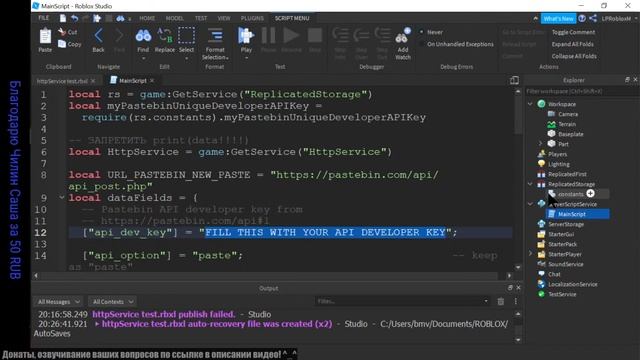Open the FILE menu

point(44,18)
